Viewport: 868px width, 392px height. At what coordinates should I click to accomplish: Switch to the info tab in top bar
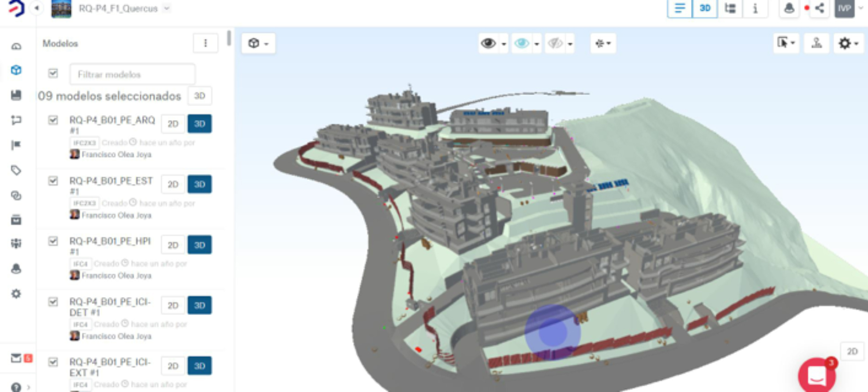click(755, 8)
